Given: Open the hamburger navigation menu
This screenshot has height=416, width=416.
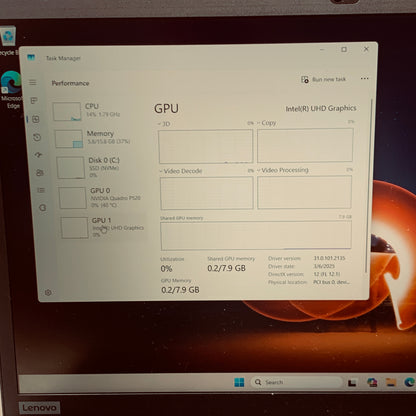Looking at the screenshot, I should coord(32,82).
